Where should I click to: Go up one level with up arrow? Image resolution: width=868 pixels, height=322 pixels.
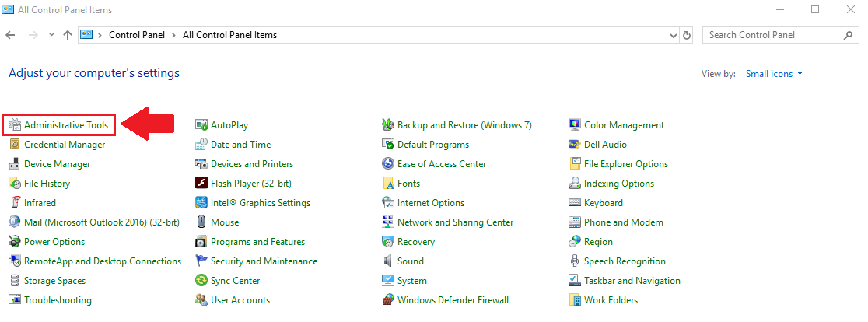[x=68, y=35]
